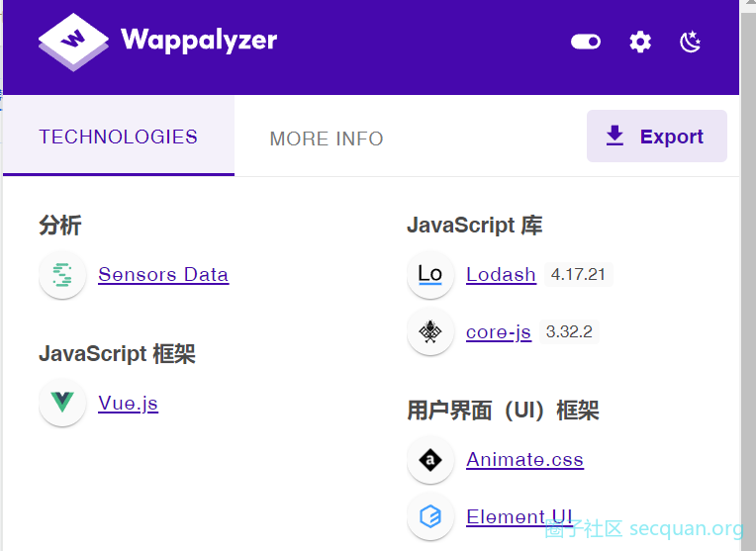Image resolution: width=756 pixels, height=551 pixels.
Task: Click Lodash version 4.17.21 badge
Action: (x=578, y=274)
